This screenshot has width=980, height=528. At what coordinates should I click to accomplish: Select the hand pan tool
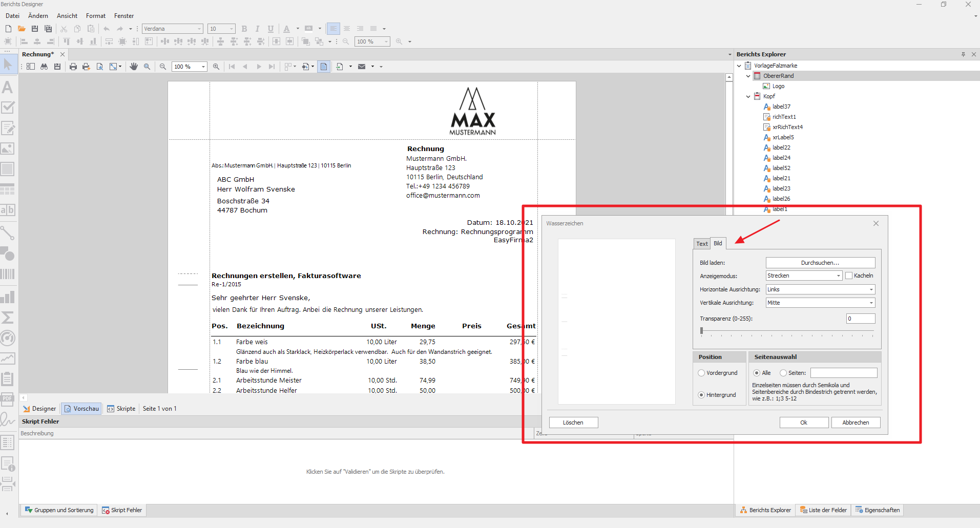(134, 67)
